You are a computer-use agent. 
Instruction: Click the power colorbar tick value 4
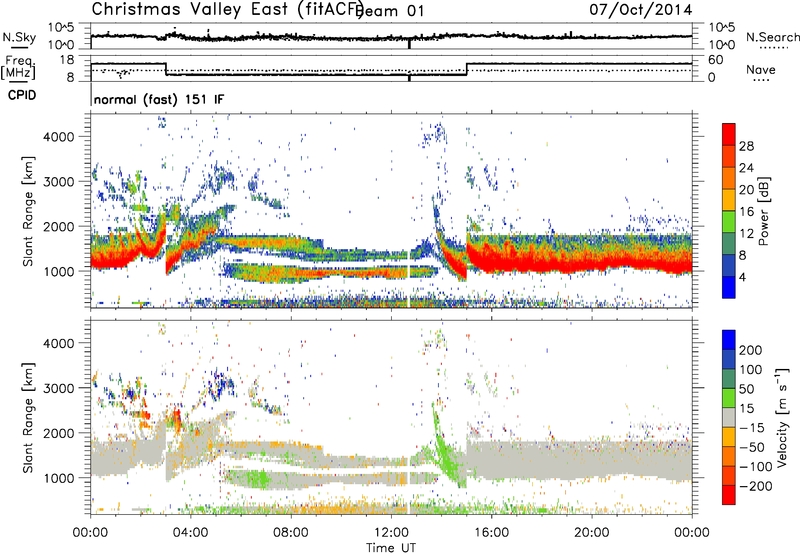[742, 277]
